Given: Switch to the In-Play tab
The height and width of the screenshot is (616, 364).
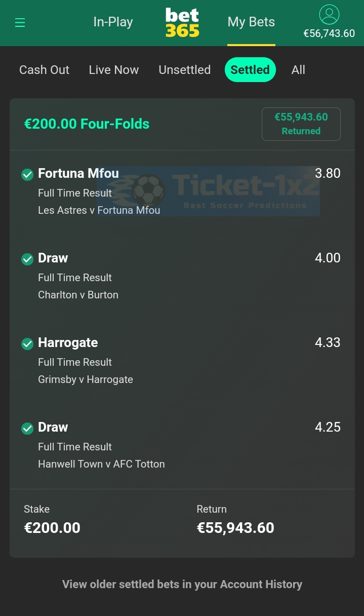Looking at the screenshot, I should point(113,22).
